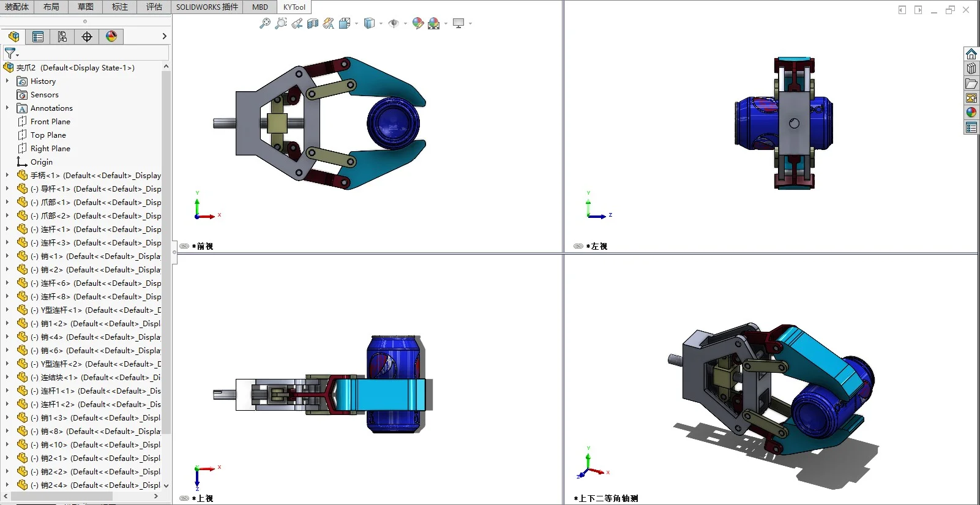Open the KYTool ribbon tab
This screenshot has height=505, width=980.
tap(294, 7)
